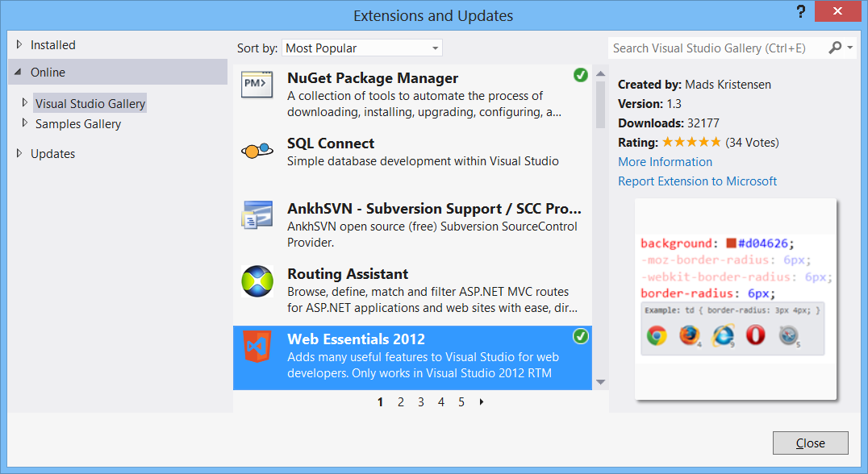The width and height of the screenshot is (868, 474).
Task: Click the next page arrow
Action: click(x=482, y=402)
